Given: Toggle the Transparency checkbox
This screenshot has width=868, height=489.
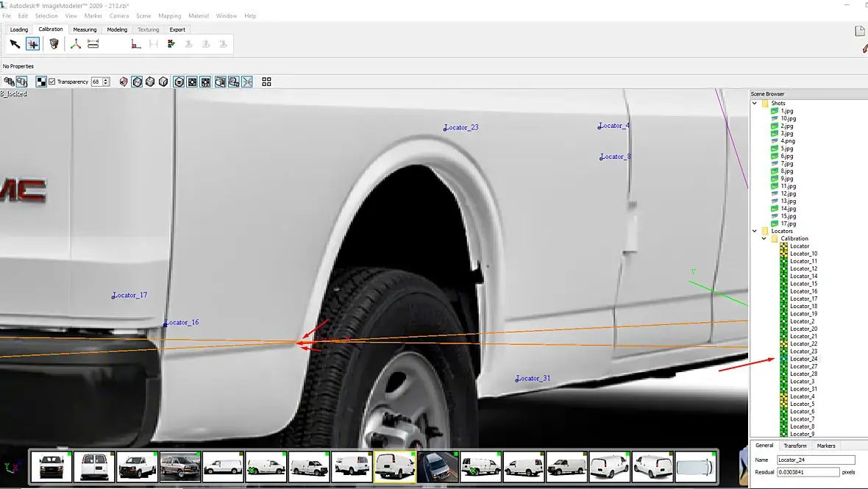Looking at the screenshot, I should pyautogui.click(x=51, y=82).
